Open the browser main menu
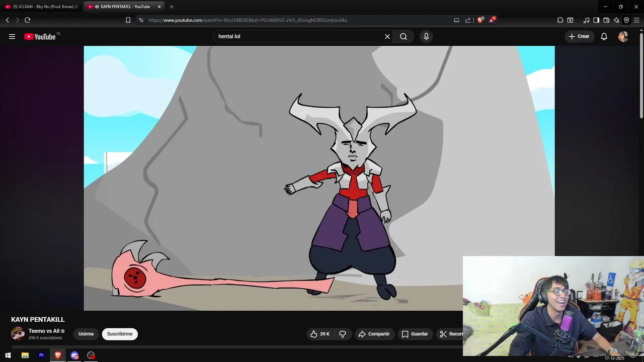Viewport: 644px width, 362px height. (x=636, y=20)
